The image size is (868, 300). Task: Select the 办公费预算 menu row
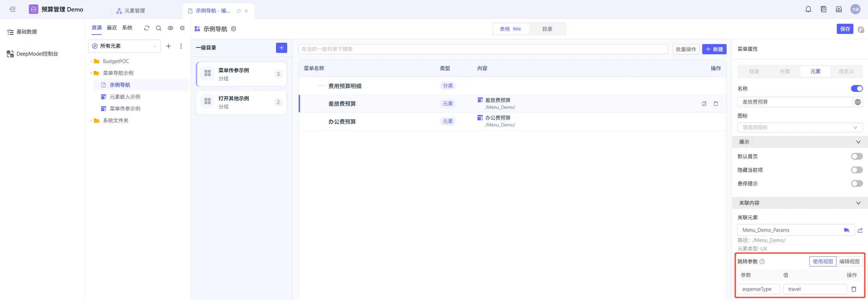click(512, 121)
